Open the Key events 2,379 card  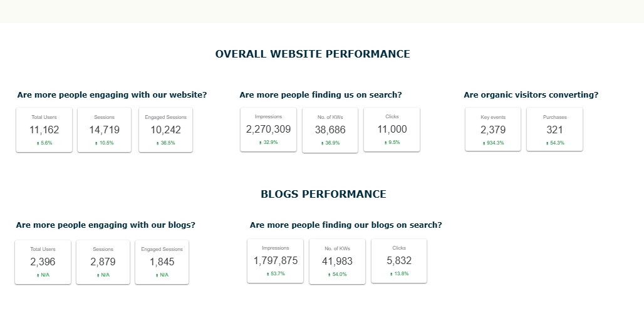tap(493, 129)
